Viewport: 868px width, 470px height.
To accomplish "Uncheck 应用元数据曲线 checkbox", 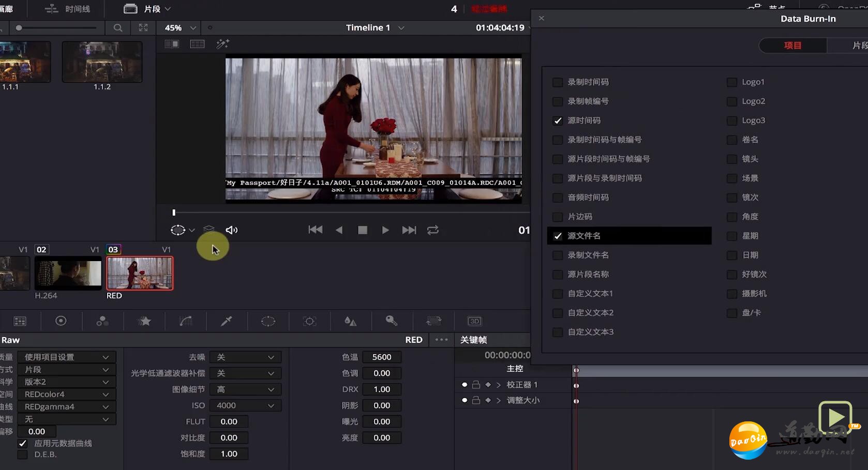I will (x=22, y=443).
